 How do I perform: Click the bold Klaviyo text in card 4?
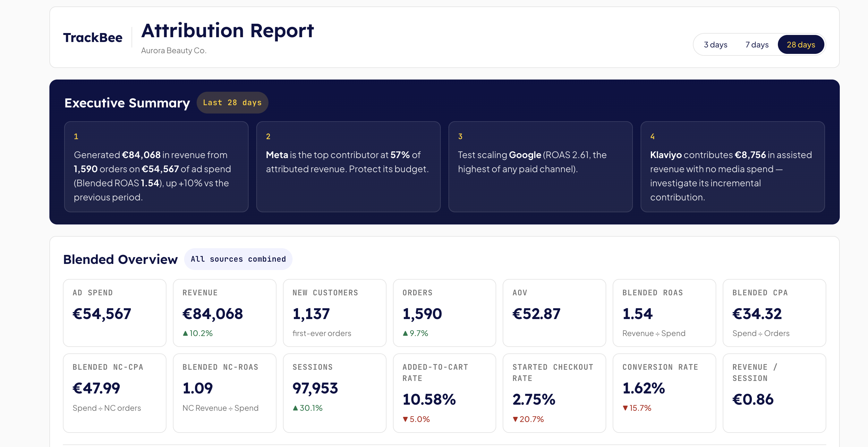666,155
